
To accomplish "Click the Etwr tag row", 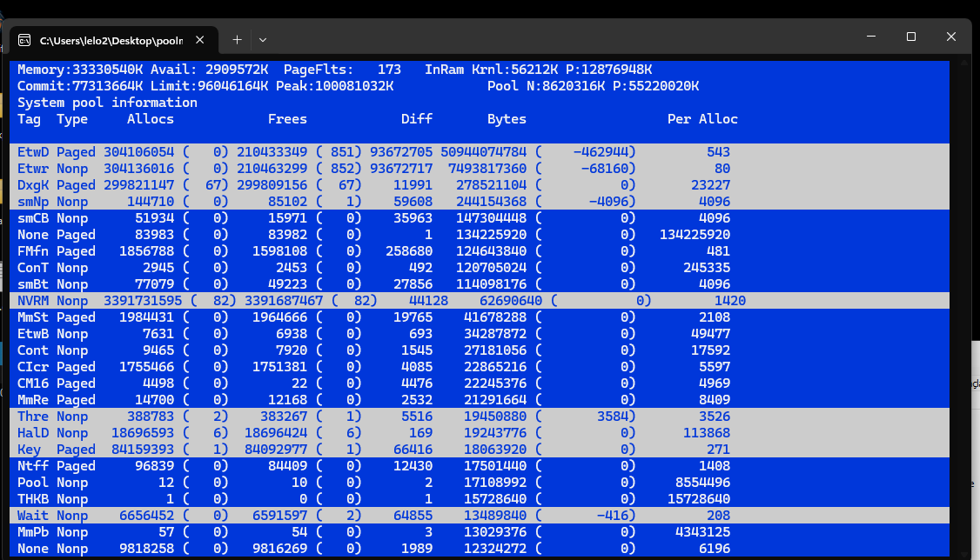I will [480, 169].
